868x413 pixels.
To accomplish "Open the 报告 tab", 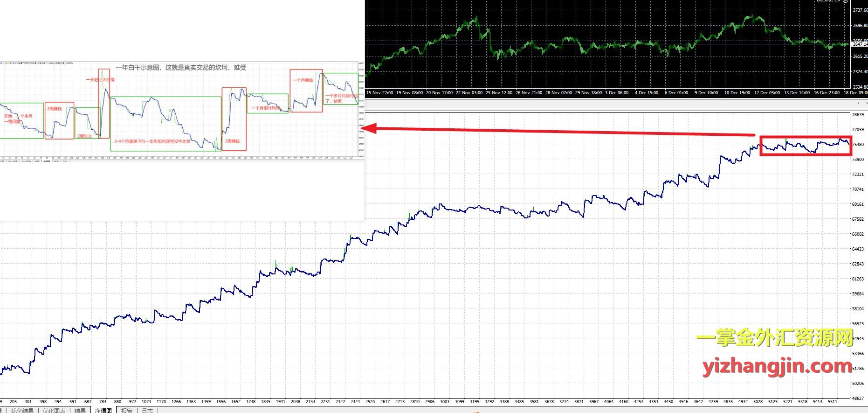I will (x=127, y=411).
